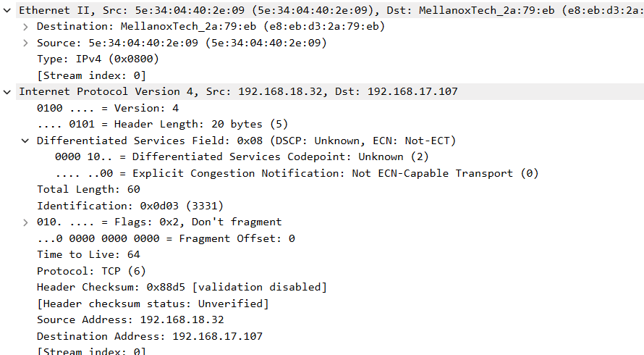Image resolution: width=644 pixels, height=355 pixels.
Task: Select the Explicit Congestion Notification line
Action: point(297,173)
